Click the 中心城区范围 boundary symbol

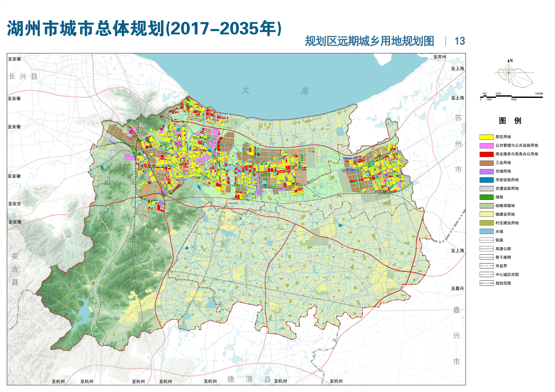486,275
